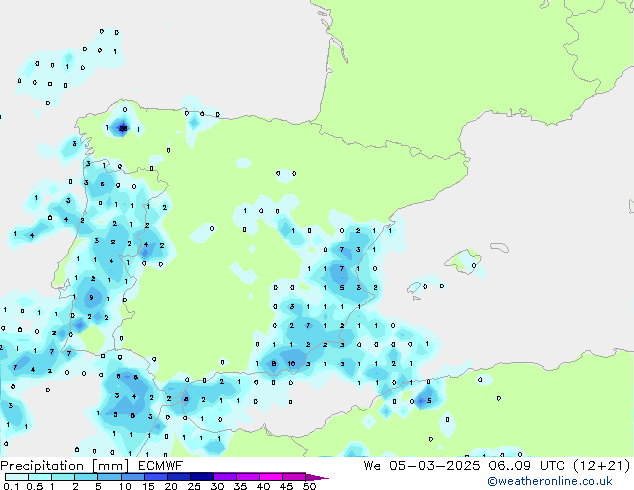Click the legend tick label '0.1'

click(11, 486)
